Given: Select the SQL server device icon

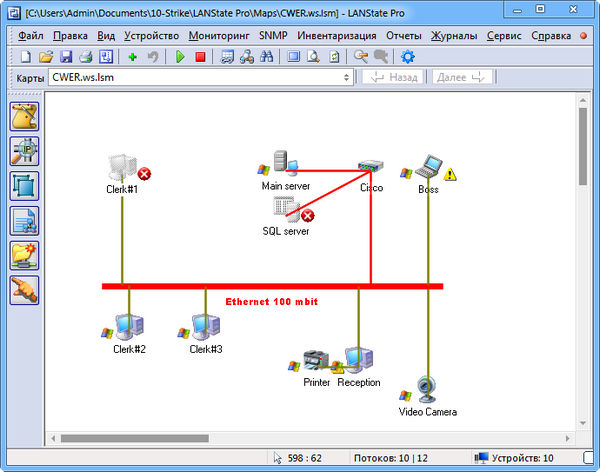Looking at the screenshot, I should (x=286, y=210).
